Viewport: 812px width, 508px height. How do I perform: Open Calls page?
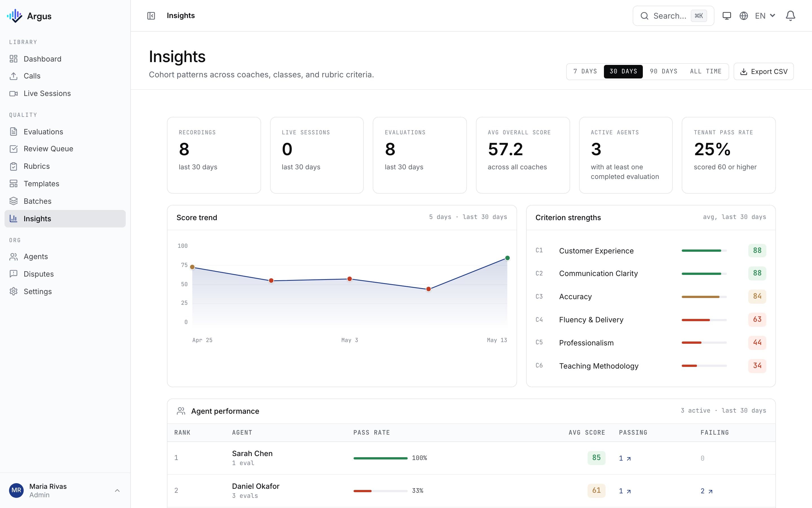click(x=65, y=76)
